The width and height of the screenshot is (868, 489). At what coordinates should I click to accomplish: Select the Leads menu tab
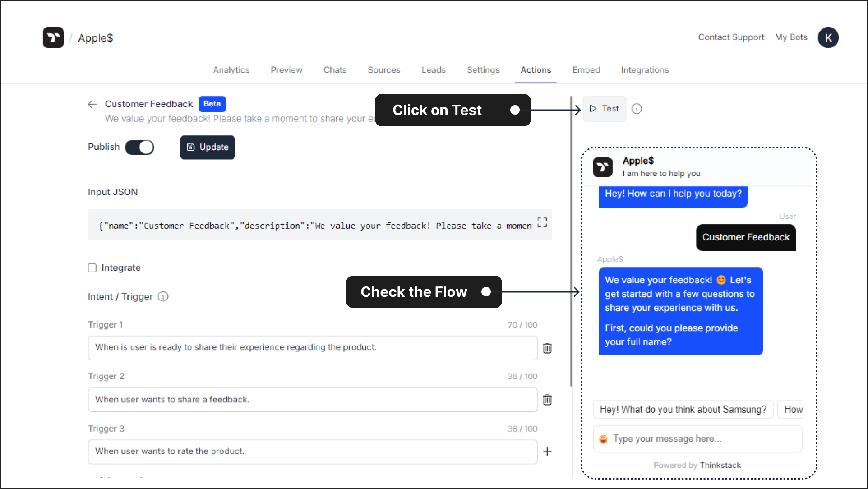(433, 70)
